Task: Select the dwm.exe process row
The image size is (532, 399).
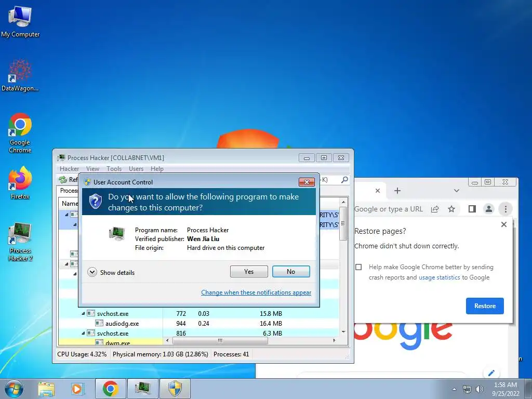Action: (198, 342)
